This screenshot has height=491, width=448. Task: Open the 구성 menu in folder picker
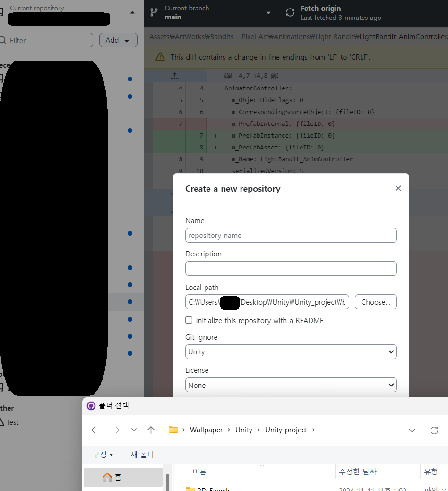(x=103, y=455)
